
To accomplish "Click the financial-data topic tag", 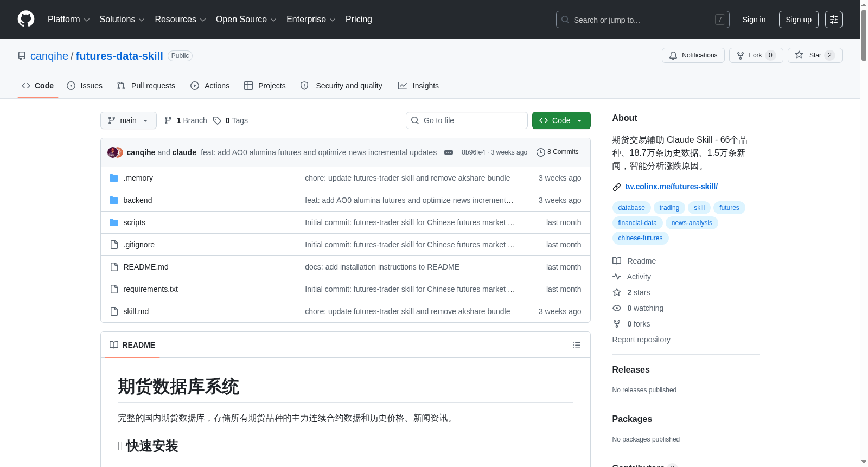I will (x=637, y=223).
